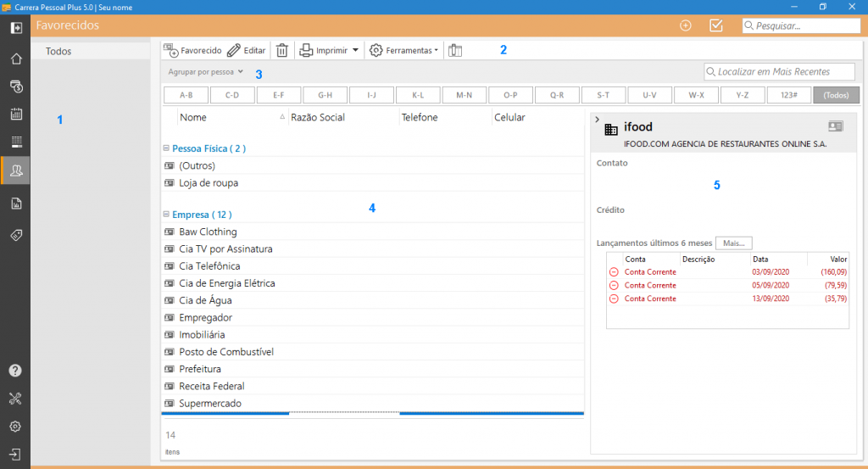The image size is (868, 469).
Task: Open the help question mark icon
Action: point(15,371)
